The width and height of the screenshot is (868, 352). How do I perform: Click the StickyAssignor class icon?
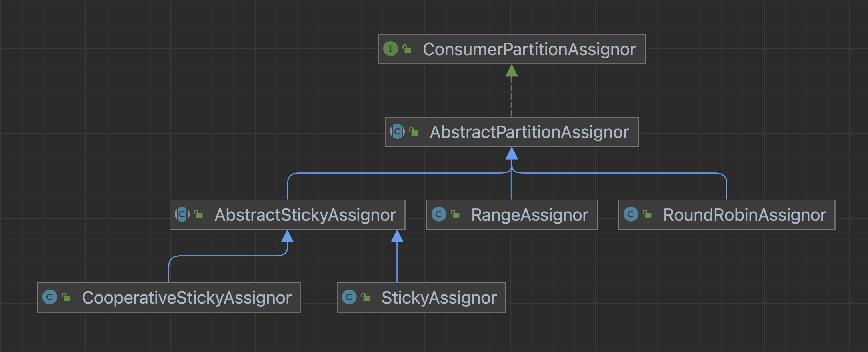[x=349, y=297]
